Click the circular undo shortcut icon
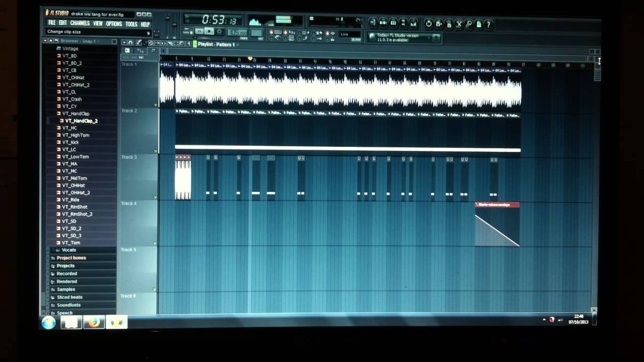The height and width of the screenshot is (362, 644). 429,23
